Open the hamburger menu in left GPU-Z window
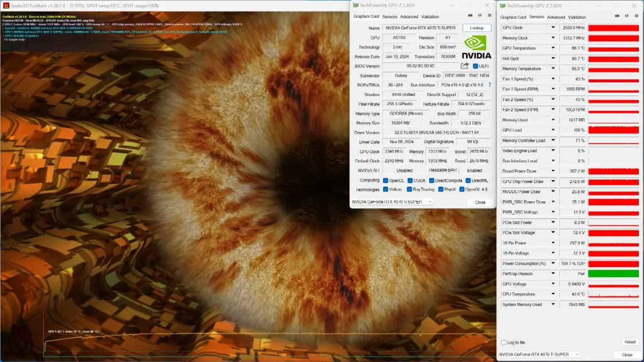The width and height of the screenshot is (644, 362). 489,15
